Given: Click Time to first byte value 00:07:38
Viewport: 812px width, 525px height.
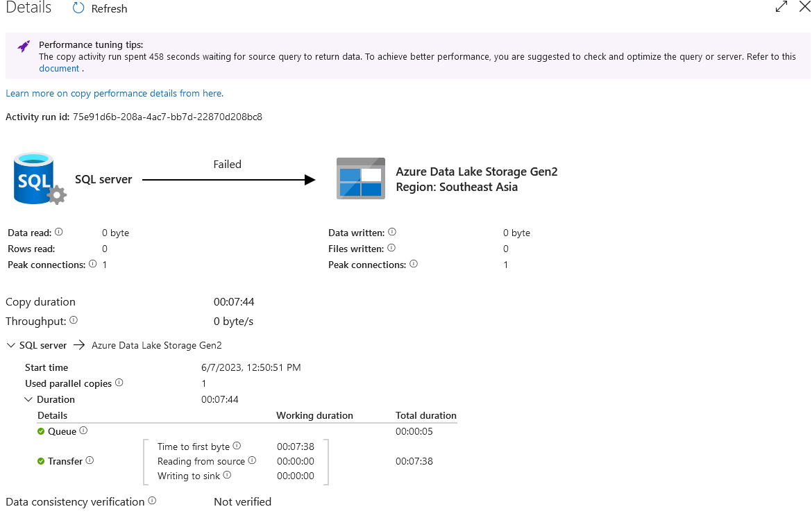Looking at the screenshot, I should [x=296, y=447].
